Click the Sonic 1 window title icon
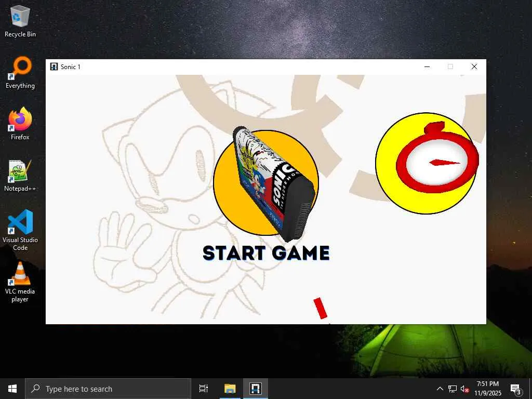 pos(54,66)
